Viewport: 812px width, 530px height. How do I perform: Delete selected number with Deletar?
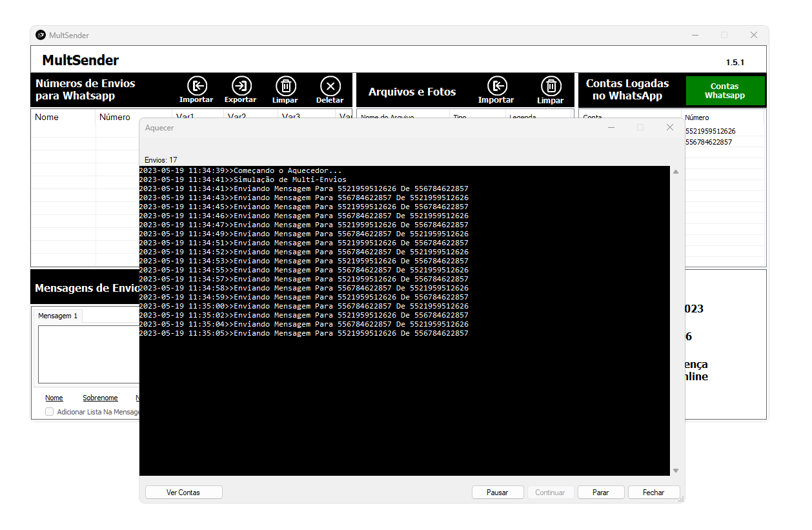coord(330,90)
